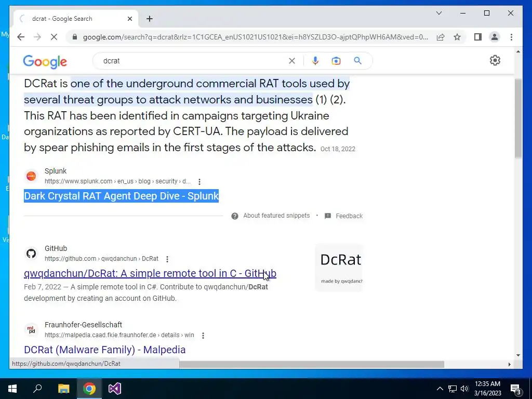This screenshot has height=399, width=532.
Task: Open Windows taskbar search
Action: tap(38, 389)
